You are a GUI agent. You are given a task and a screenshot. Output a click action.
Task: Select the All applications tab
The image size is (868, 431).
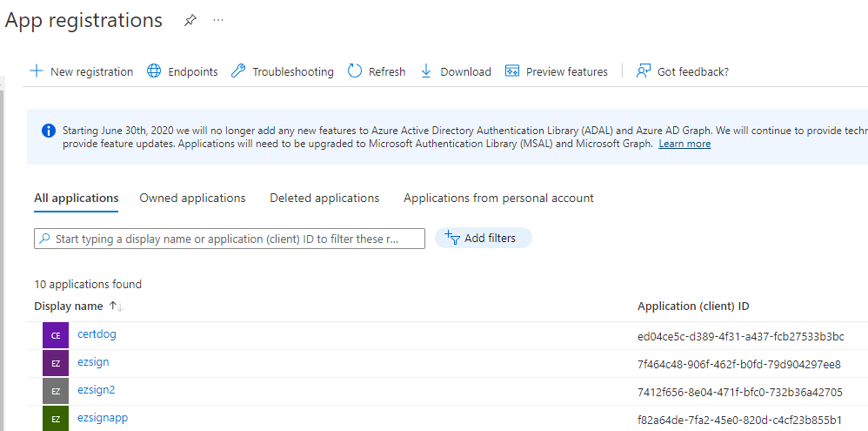tap(77, 199)
